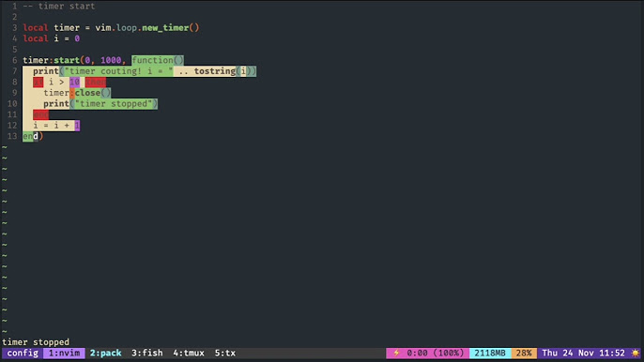Switch to tmux window 2:pack
Screen dimensions: 644x362
(105, 353)
